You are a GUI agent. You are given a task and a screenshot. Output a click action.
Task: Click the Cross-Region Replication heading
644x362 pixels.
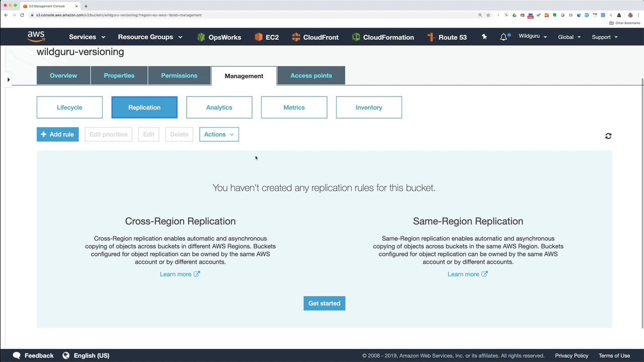pos(180,221)
